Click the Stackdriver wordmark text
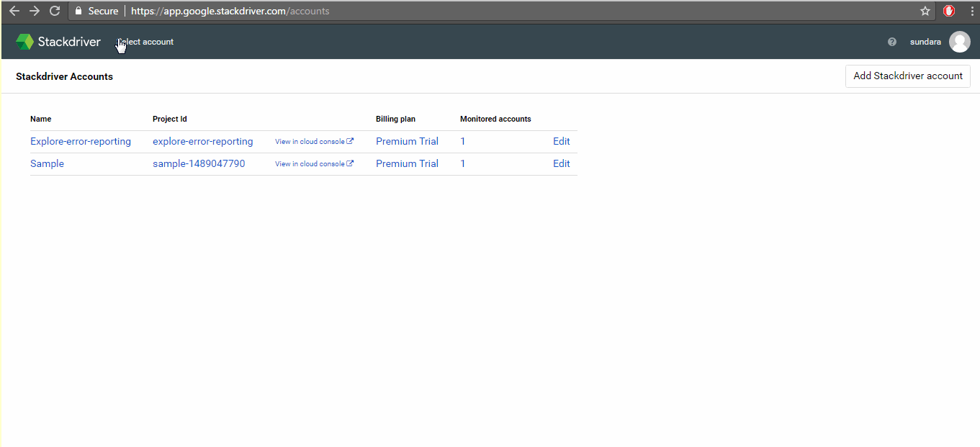This screenshot has width=980, height=447. pyautogui.click(x=69, y=42)
